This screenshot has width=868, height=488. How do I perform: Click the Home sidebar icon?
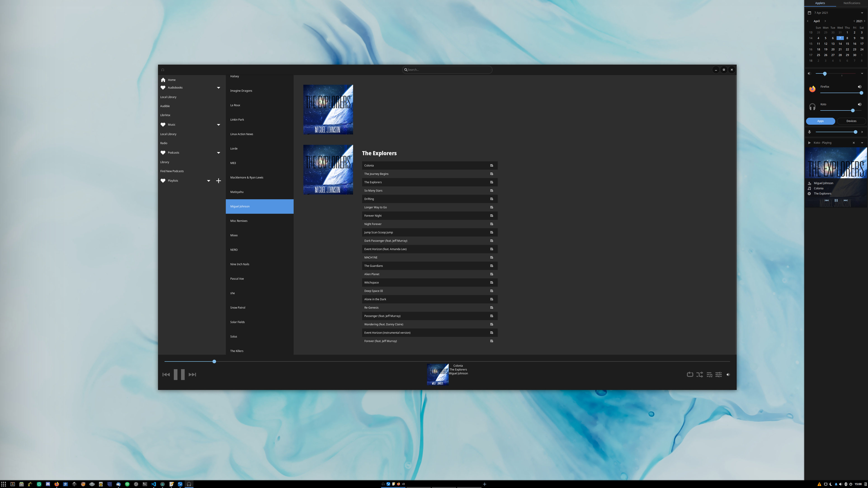pos(163,80)
